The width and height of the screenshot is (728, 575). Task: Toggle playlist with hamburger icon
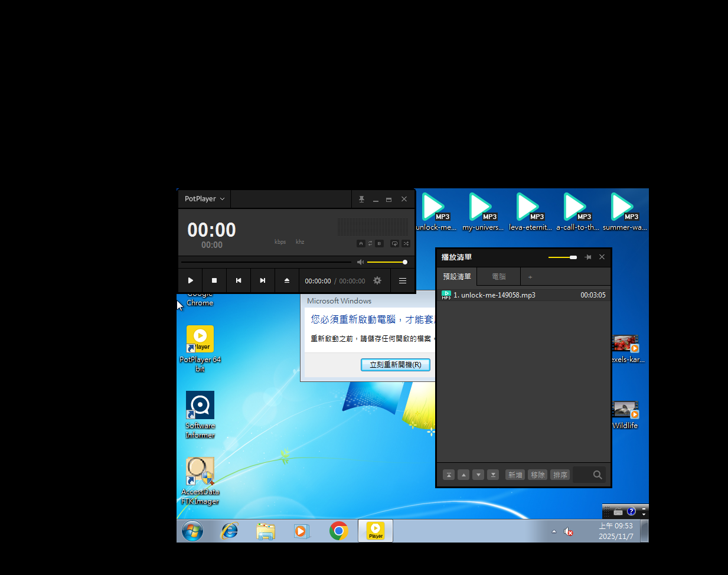point(403,281)
